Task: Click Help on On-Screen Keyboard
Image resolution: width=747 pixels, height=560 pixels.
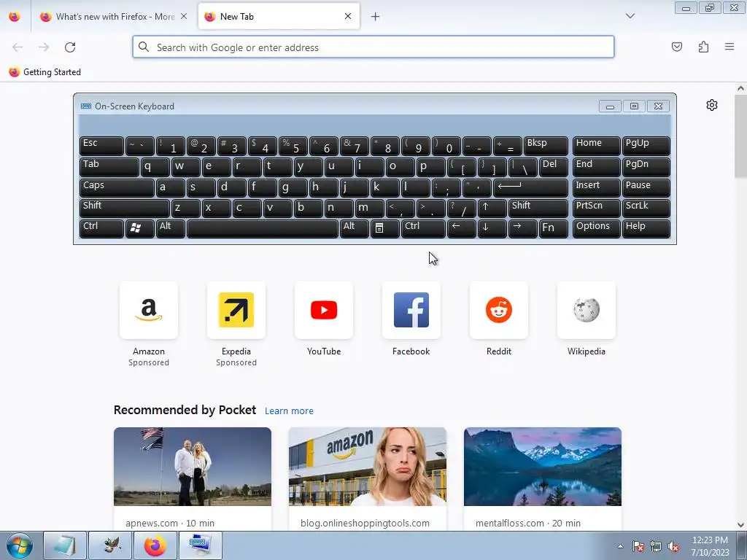Action: (x=646, y=228)
